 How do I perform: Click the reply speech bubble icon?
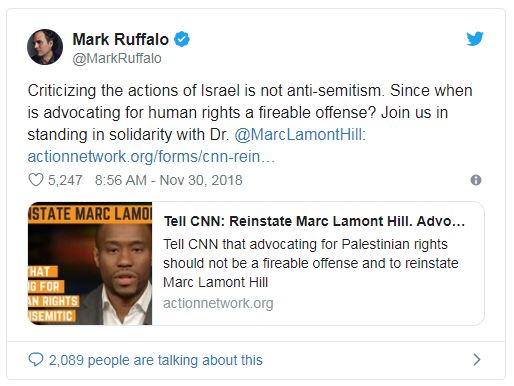tap(36, 360)
